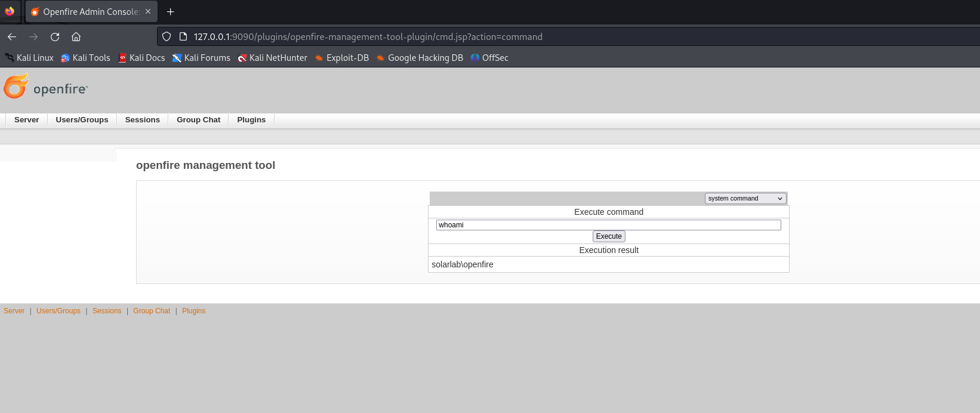Viewport: 980px width, 413px height.
Task: Open the Group Chat menu tab
Action: click(199, 120)
